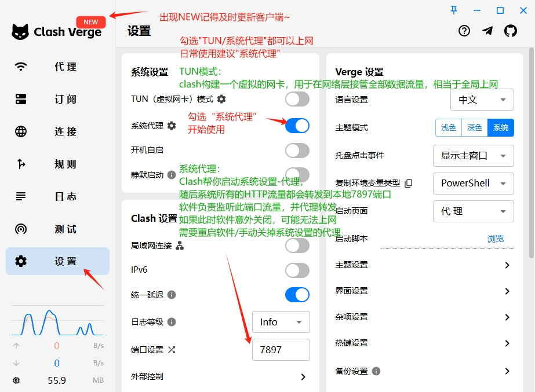Show info for 统一延迟

[x=172, y=295]
